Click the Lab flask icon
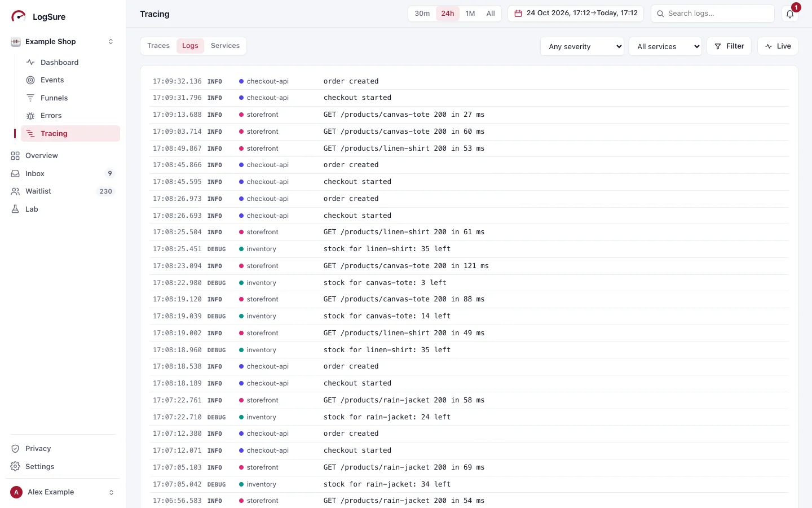 click(x=15, y=209)
